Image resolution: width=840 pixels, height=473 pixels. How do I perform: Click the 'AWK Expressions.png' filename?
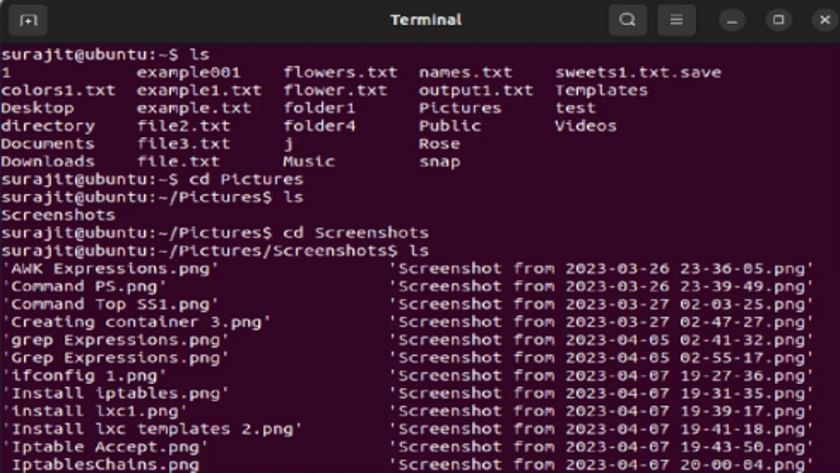point(110,269)
